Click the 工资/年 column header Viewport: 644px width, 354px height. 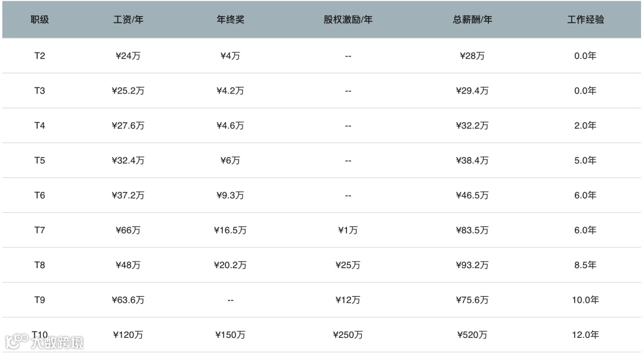pyautogui.click(x=128, y=20)
